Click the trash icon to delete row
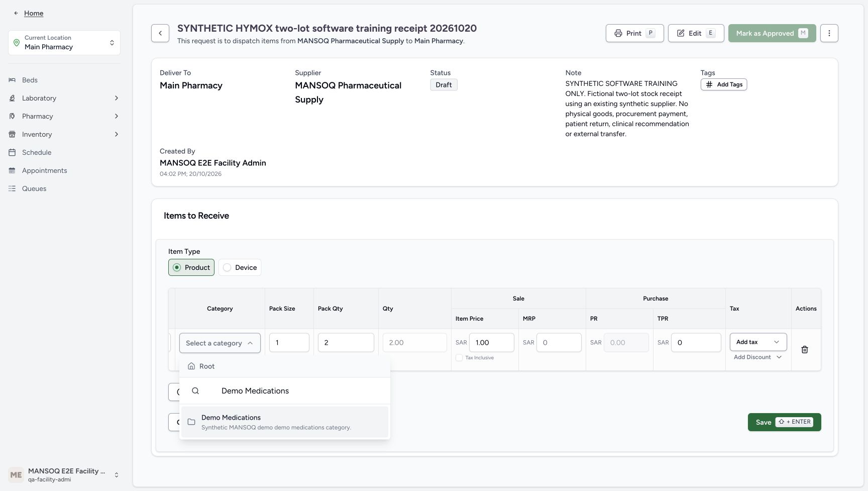The image size is (868, 491). click(805, 350)
